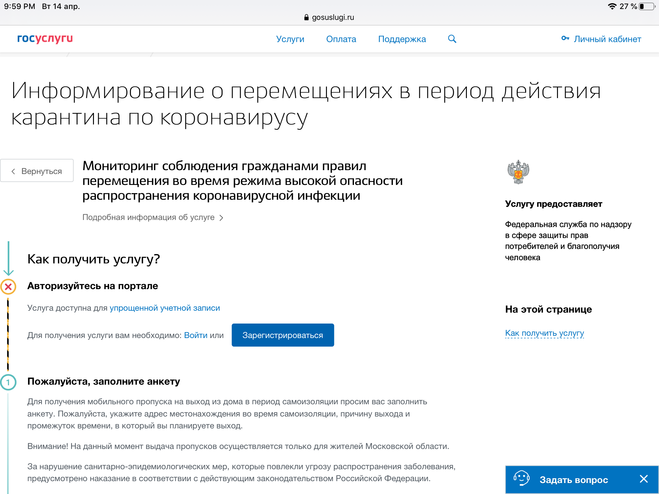Open the Оплата menu item

coord(341,39)
